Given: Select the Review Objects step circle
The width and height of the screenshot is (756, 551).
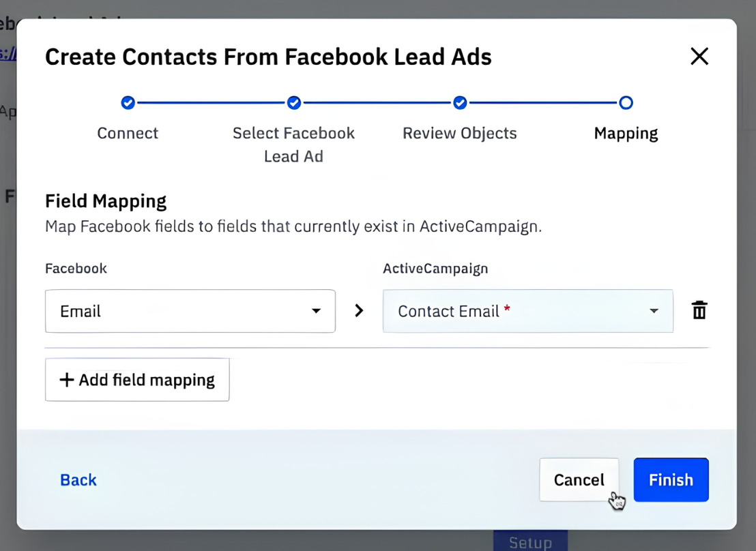Looking at the screenshot, I should [x=460, y=103].
